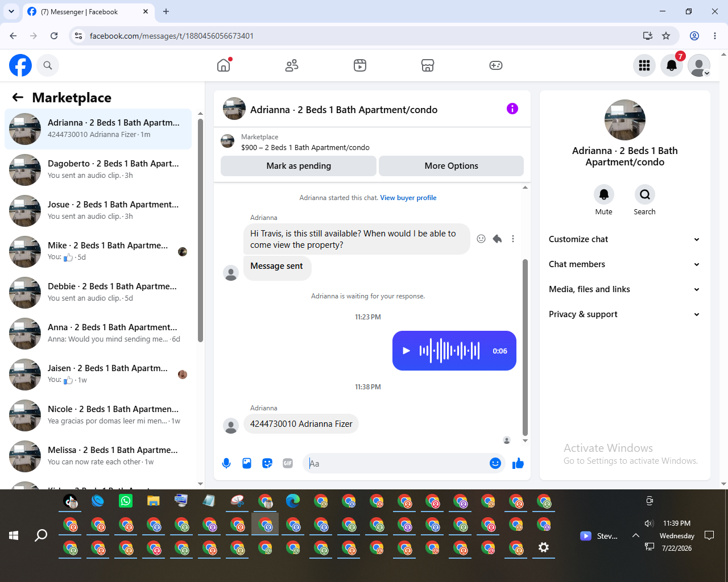The image size is (728, 582).
Task: Click the Adrianna listing photo in the right panel
Action: (x=625, y=120)
